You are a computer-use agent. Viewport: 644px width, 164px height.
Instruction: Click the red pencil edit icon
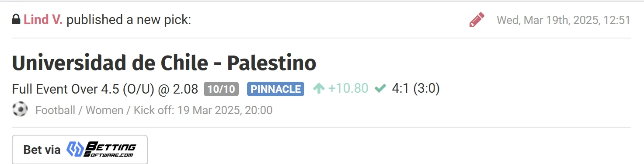click(477, 20)
